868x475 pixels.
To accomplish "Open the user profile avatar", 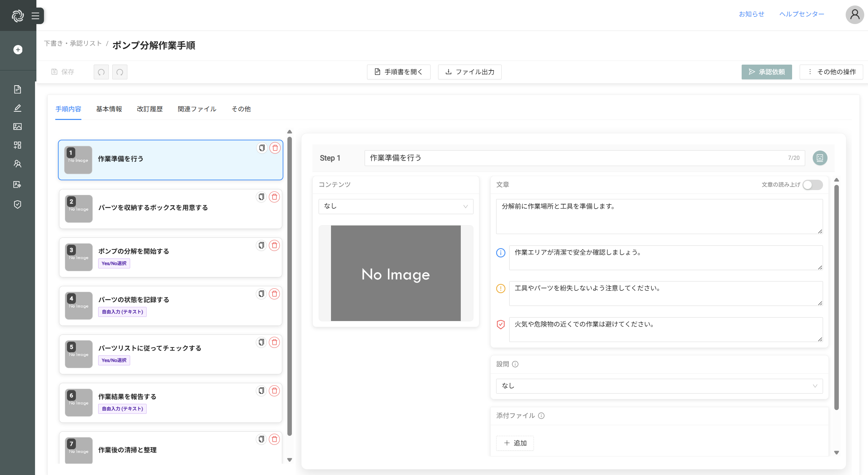I will tap(855, 15).
